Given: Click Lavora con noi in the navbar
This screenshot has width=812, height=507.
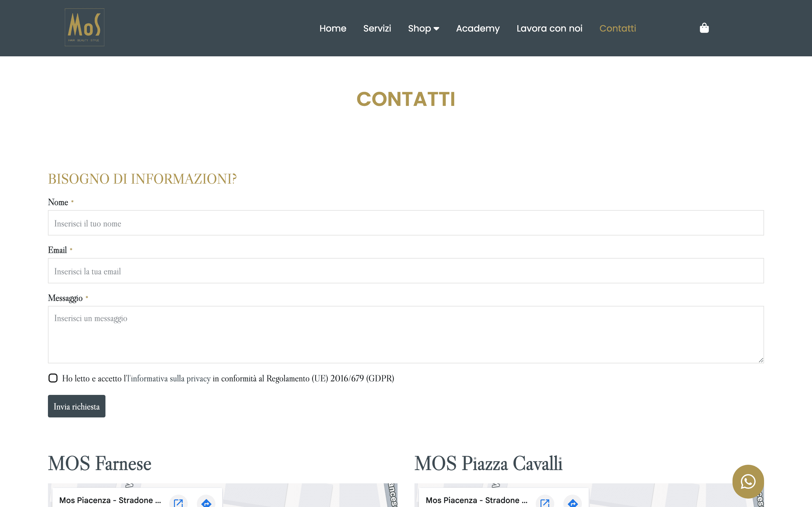Looking at the screenshot, I should coord(550,28).
